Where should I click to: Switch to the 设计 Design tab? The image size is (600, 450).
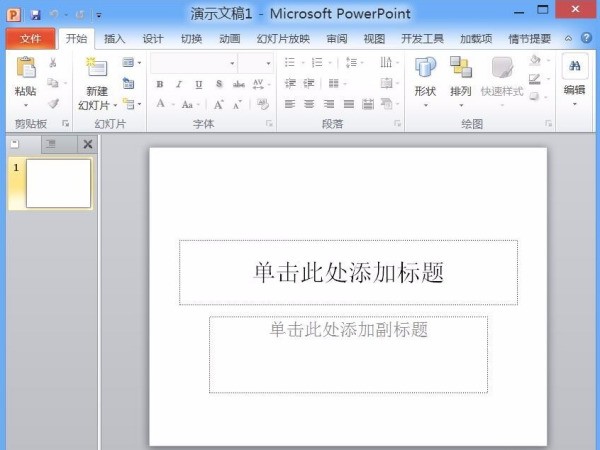tap(153, 39)
